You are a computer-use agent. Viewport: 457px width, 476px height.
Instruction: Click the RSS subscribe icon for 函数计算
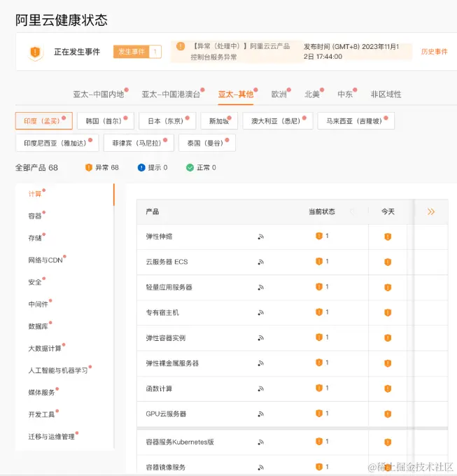pyautogui.click(x=260, y=388)
